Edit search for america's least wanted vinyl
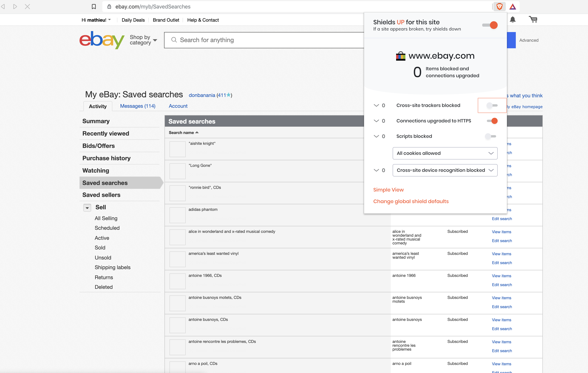The width and height of the screenshot is (588, 373). (x=502, y=263)
